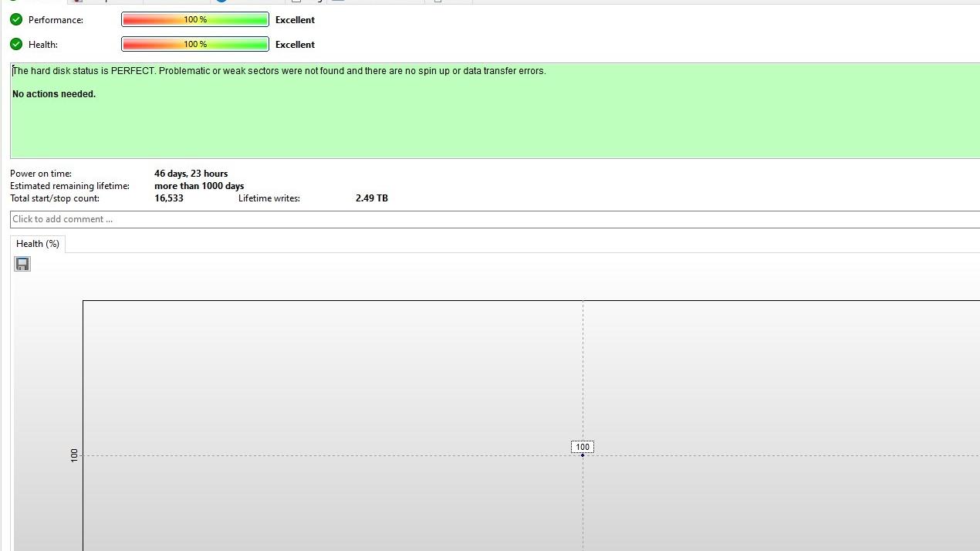Select the 'No actions needed.' text line
980x551 pixels.
[54, 94]
